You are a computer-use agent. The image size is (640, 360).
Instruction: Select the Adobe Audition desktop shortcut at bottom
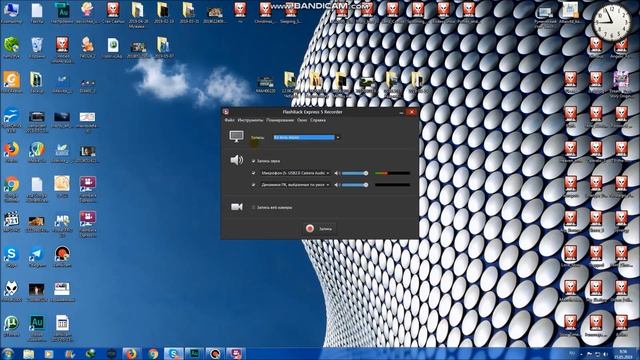point(37,328)
